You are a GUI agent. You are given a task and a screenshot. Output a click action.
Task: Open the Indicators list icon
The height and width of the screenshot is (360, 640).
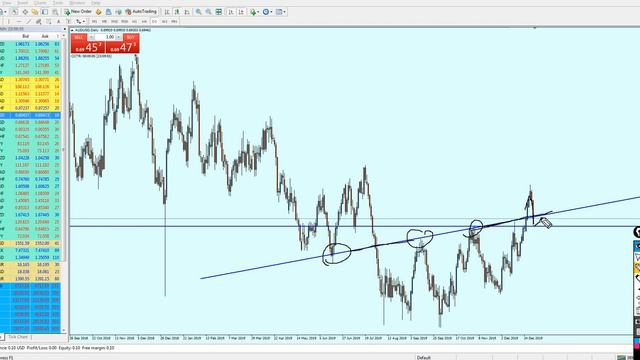click(x=253, y=12)
